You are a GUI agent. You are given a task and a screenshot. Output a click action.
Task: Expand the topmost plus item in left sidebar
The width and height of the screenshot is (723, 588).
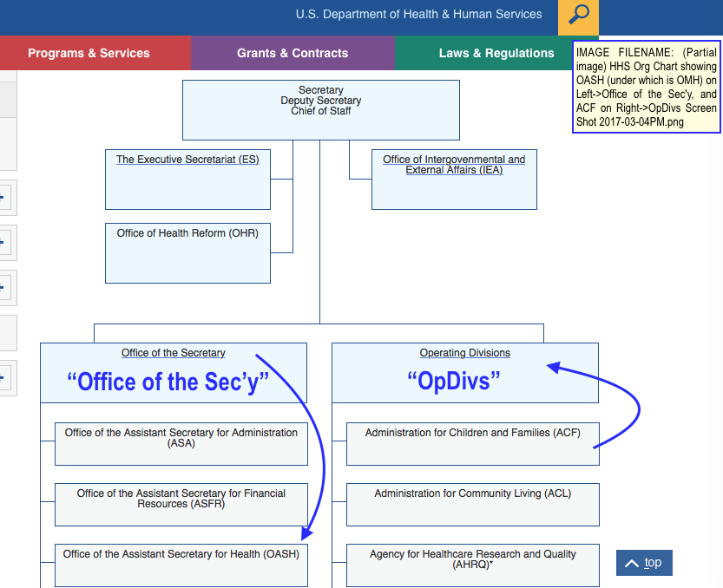pos(3,199)
